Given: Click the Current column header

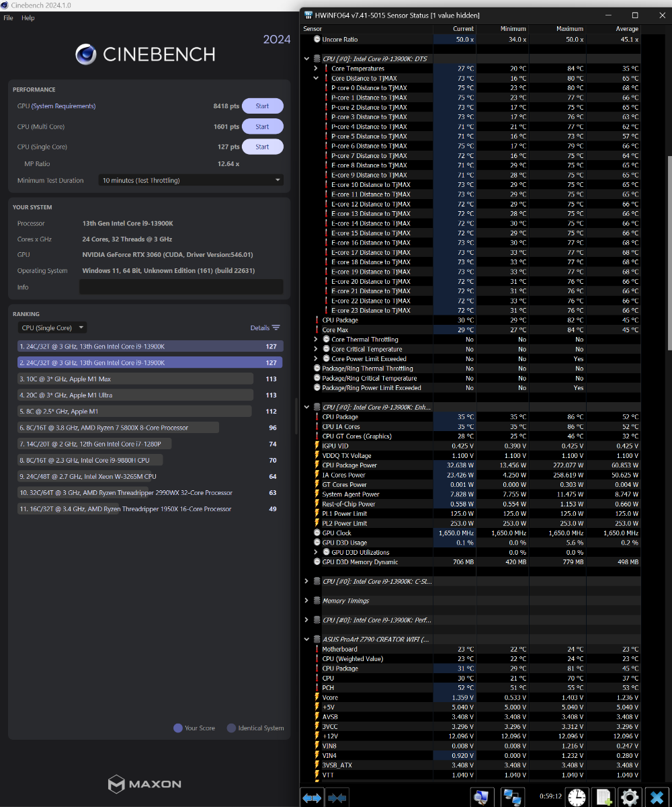Looking at the screenshot, I should pos(455,29).
